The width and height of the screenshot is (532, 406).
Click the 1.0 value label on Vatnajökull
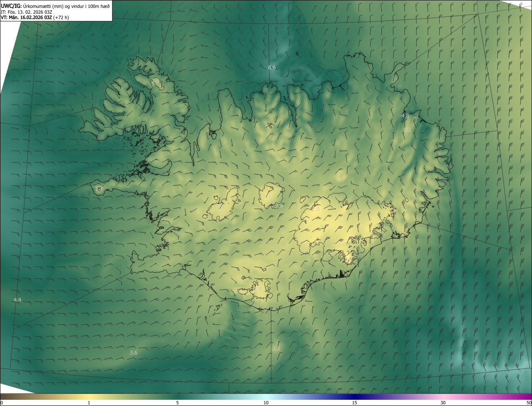click(316, 209)
